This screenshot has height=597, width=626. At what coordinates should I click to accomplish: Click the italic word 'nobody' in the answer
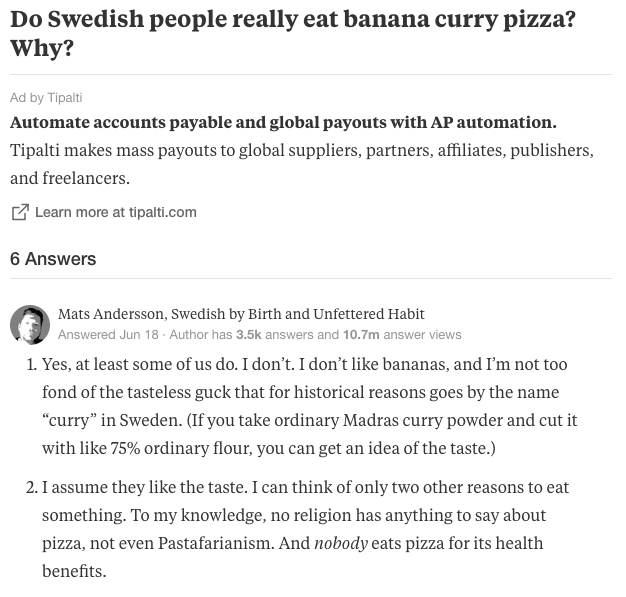tap(341, 543)
